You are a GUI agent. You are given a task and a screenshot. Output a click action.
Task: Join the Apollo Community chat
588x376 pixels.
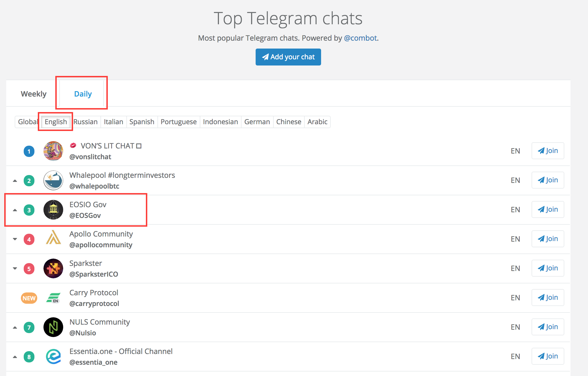(548, 239)
